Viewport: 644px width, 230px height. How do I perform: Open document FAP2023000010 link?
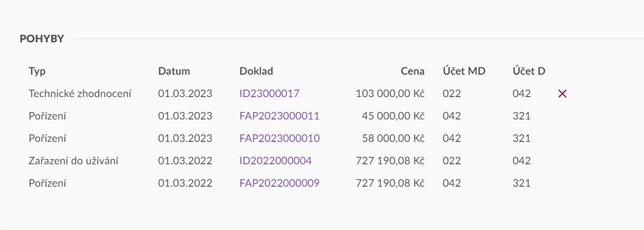point(279,138)
